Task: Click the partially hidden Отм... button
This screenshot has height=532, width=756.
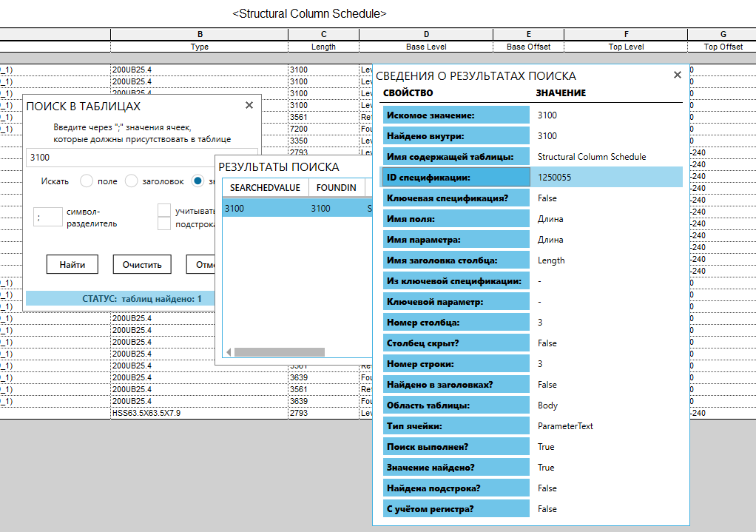Action: click(x=200, y=264)
